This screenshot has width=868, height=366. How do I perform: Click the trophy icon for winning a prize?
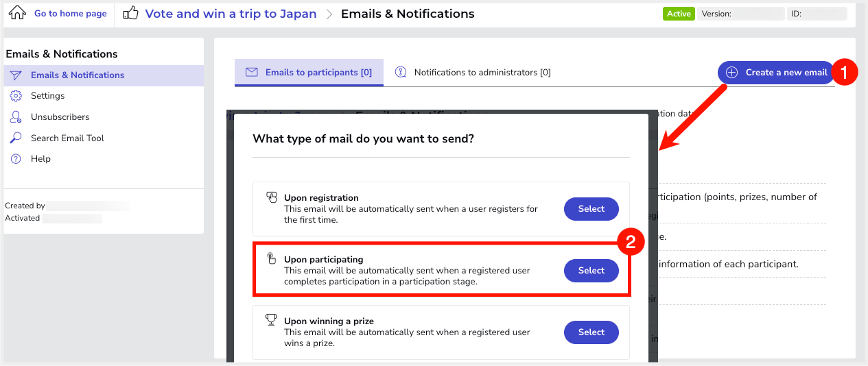(x=272, y=320)
